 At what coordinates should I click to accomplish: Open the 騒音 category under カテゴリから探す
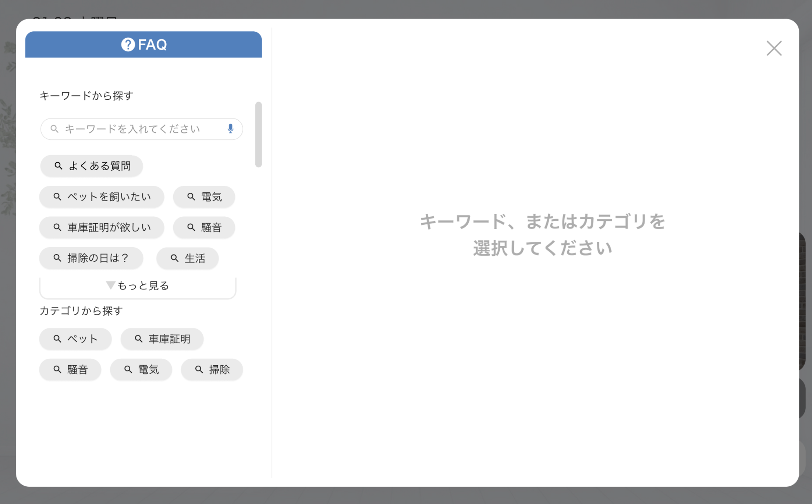[70, 369]
